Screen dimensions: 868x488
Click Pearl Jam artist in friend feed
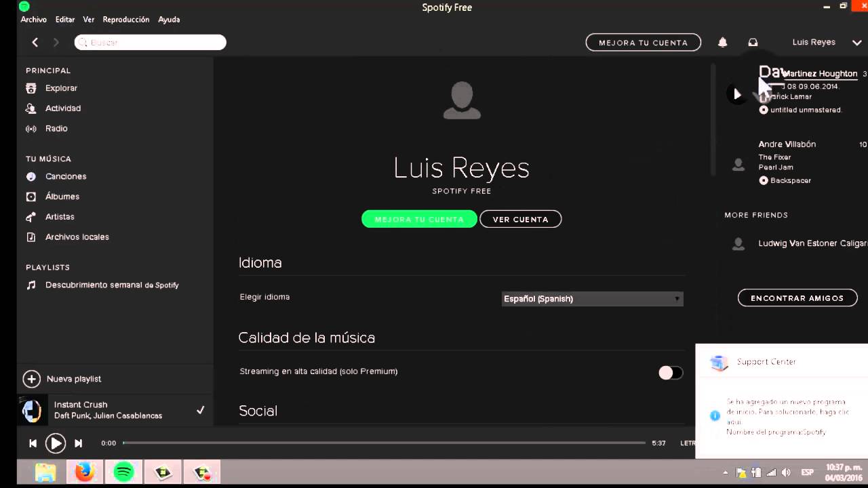[x=776, y=167]
